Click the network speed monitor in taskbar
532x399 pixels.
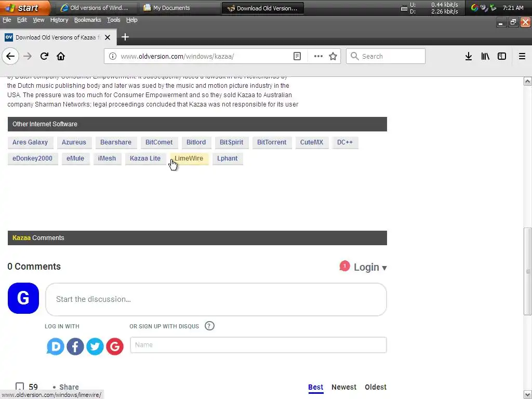tap(430, 8)
